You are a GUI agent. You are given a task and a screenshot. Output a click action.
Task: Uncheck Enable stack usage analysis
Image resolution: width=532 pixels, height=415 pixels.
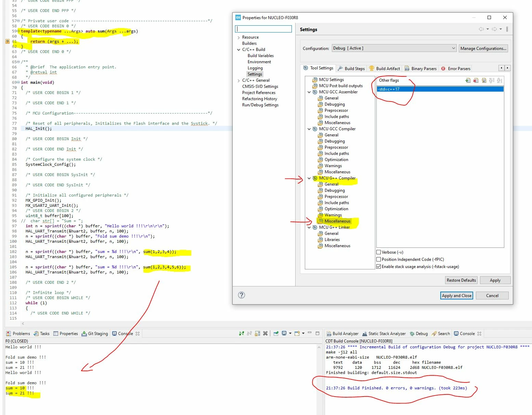click(379, 267)
